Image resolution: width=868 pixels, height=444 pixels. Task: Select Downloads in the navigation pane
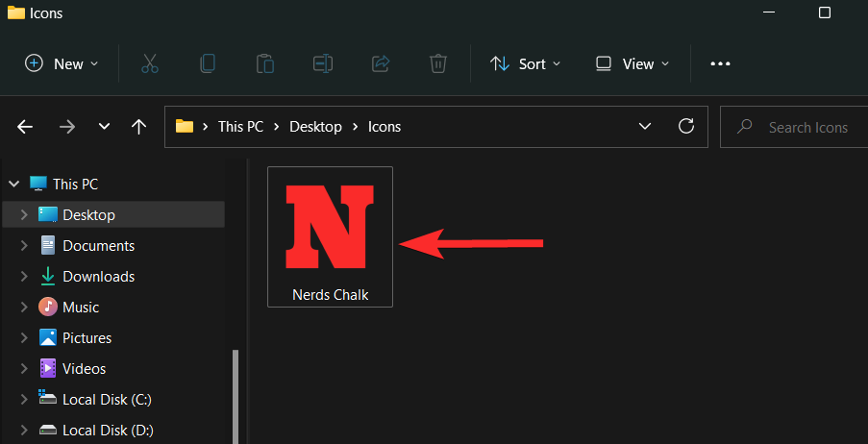pos(98,277)
